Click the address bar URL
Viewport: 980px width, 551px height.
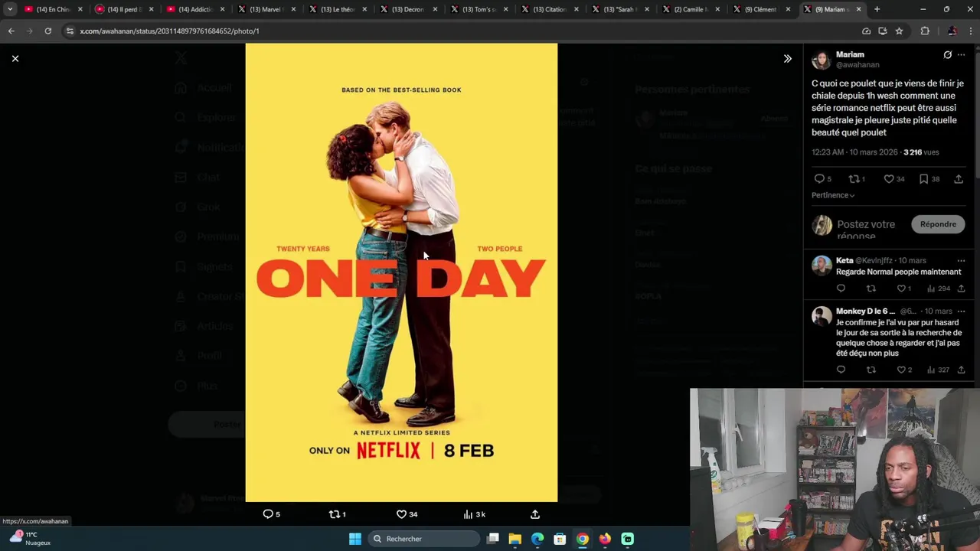click(x=169, y=31)
